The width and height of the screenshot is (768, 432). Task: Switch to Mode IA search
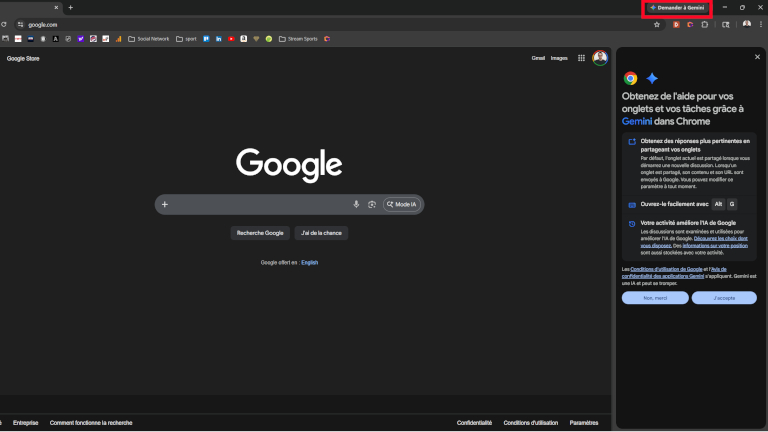402,204
